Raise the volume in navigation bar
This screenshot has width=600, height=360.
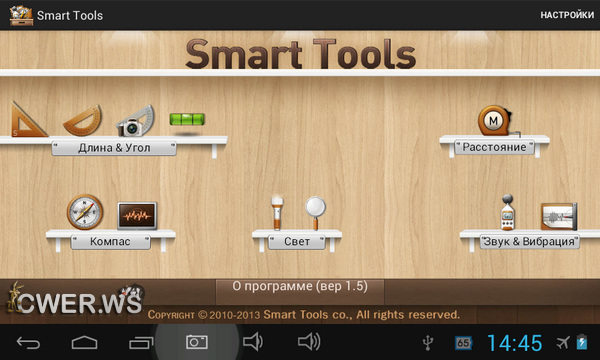[309, 342]
